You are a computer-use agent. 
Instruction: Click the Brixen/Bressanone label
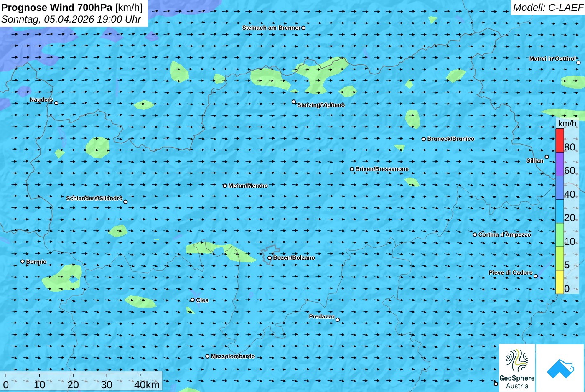382,169
